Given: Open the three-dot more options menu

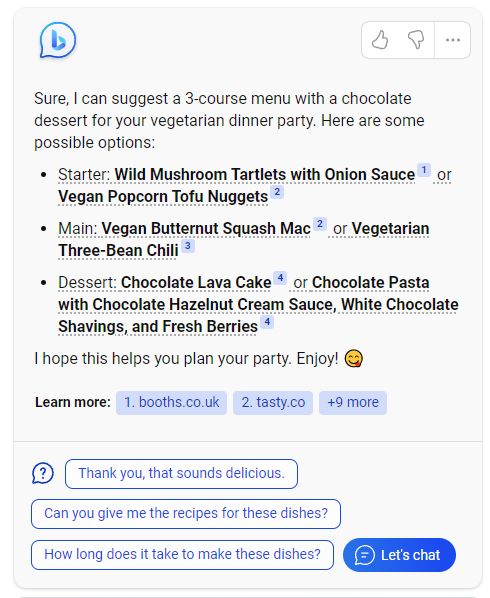Looking at the screenshot, I should [x=453, y=40].
